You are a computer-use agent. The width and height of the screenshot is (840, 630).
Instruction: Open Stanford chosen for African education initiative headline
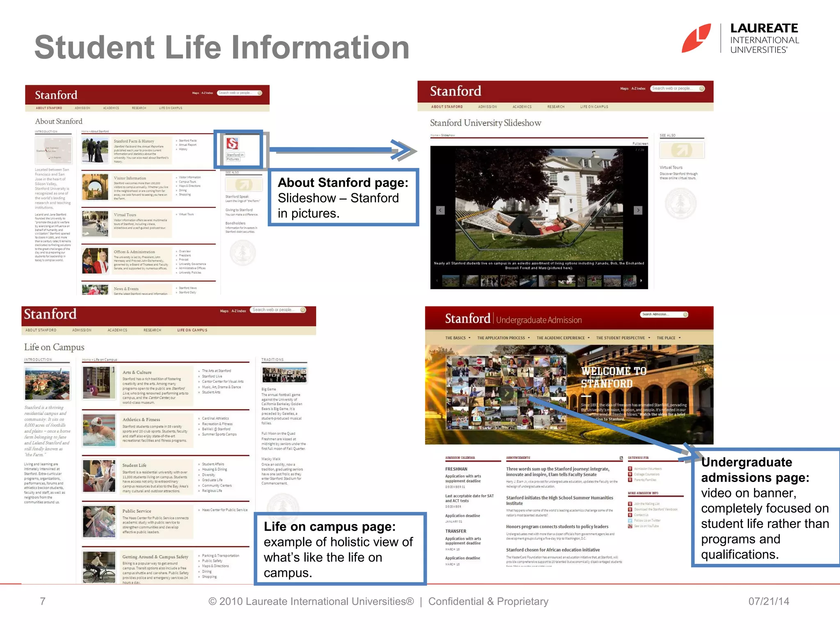pos(553,550)
